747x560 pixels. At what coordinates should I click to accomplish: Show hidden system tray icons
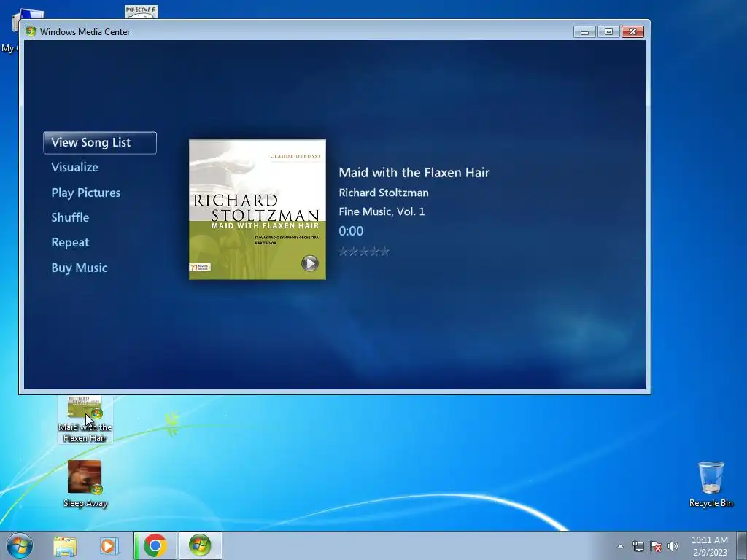click(x=620, y=546)
